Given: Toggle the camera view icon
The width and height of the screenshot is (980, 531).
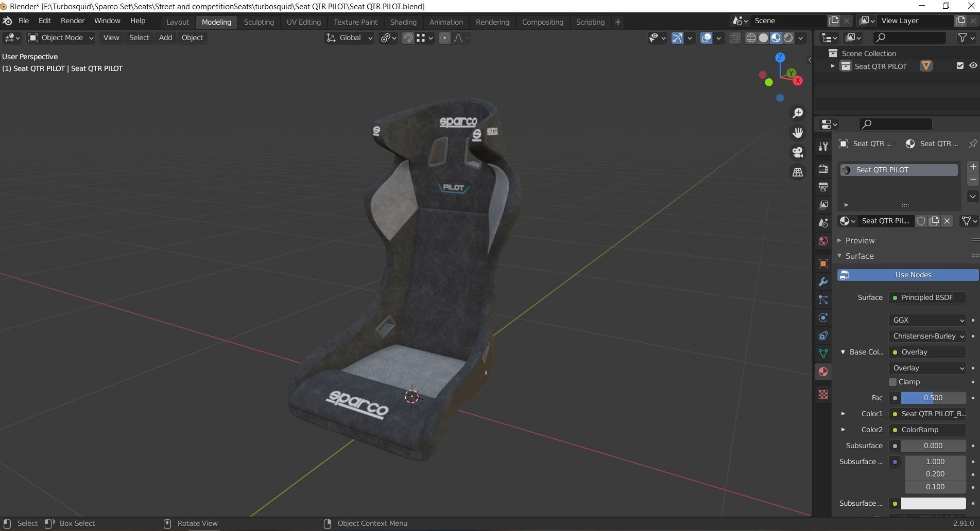Looking at the screenshot, I should [x=798, y=152].
